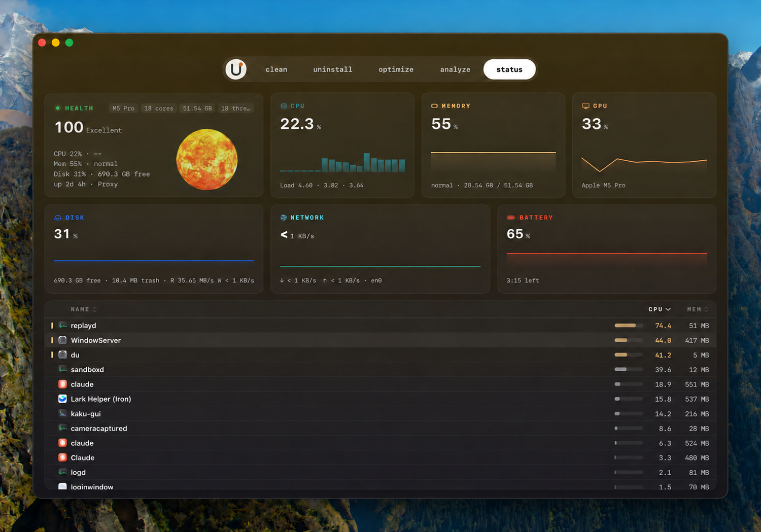Click the Battery icon
The image size is (761, 532).
(511, 218)
